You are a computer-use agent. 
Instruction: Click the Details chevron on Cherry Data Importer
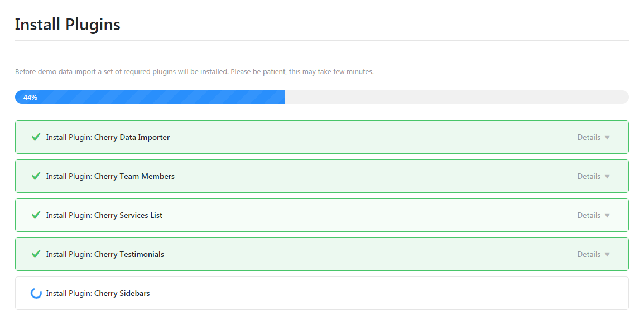(x=607, y=137)
